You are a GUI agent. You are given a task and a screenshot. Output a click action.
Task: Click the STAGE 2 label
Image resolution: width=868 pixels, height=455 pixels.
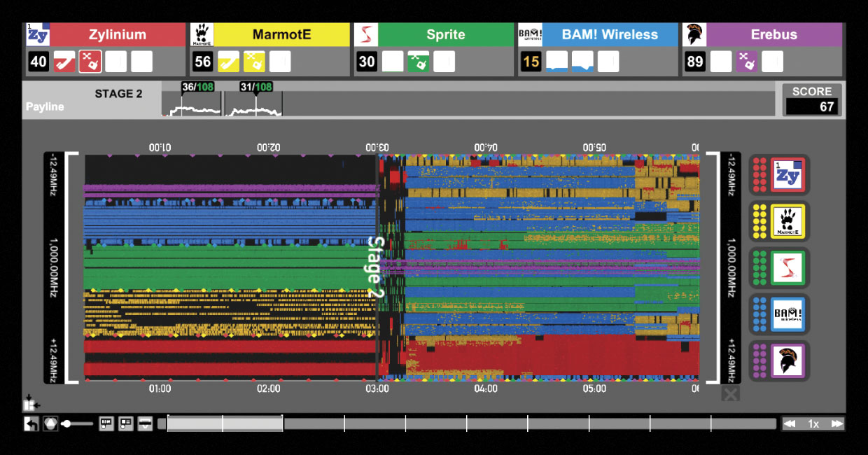click(119, 94)
